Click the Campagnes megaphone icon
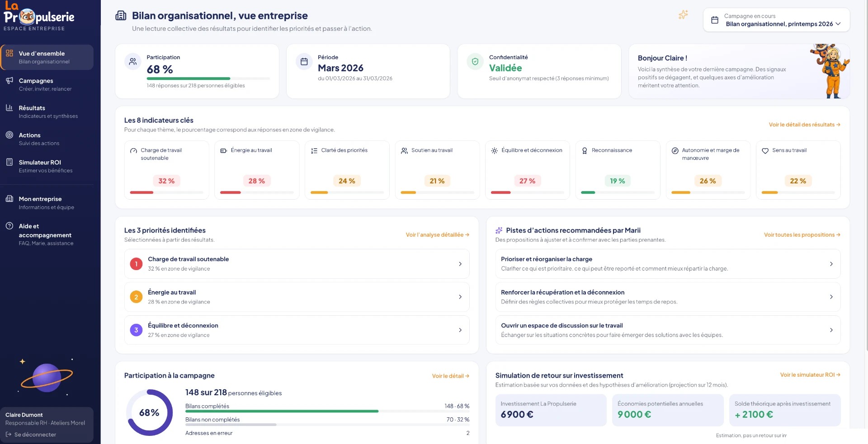This screenshot has width=868, height=444. pos(9,80)
